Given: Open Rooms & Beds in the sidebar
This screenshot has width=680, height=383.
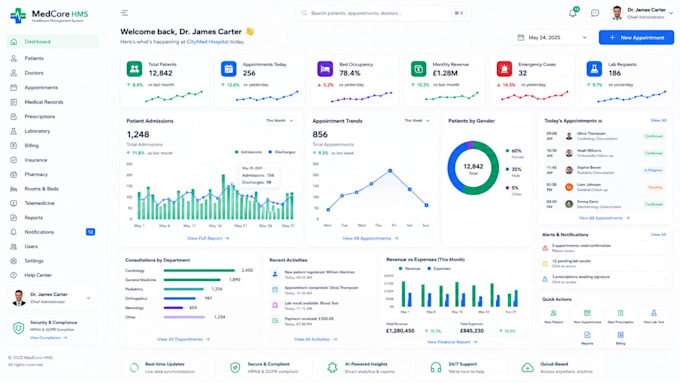Looking at the screenshot, I should pyautogui.click(x=52, y=189).
